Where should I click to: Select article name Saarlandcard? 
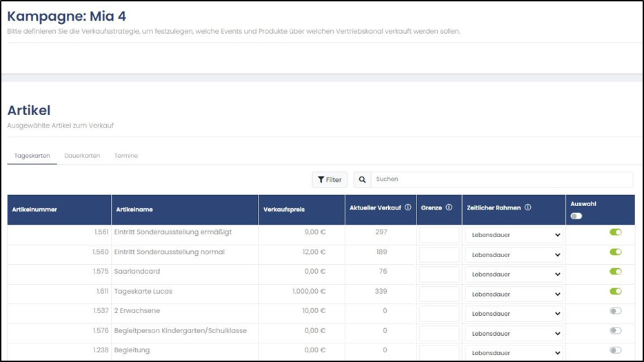click(137, 272)
